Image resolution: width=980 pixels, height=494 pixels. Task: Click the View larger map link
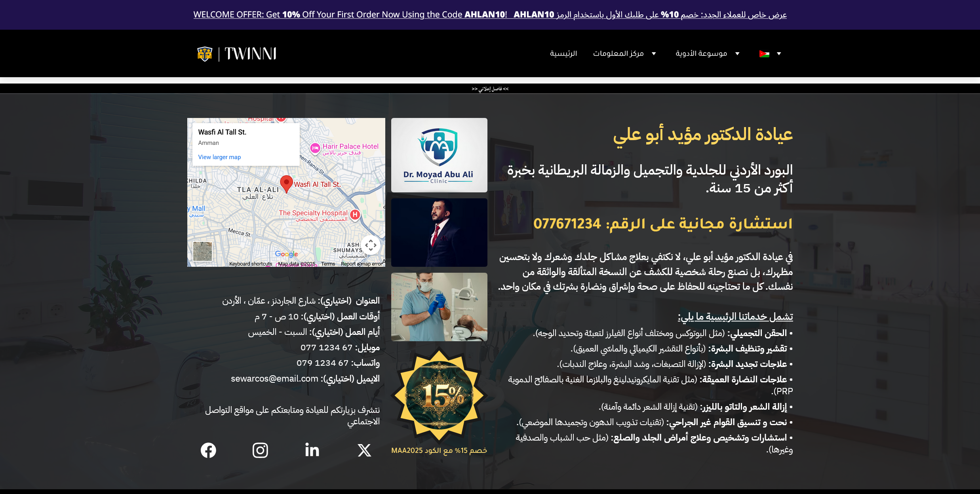point(219,157)
